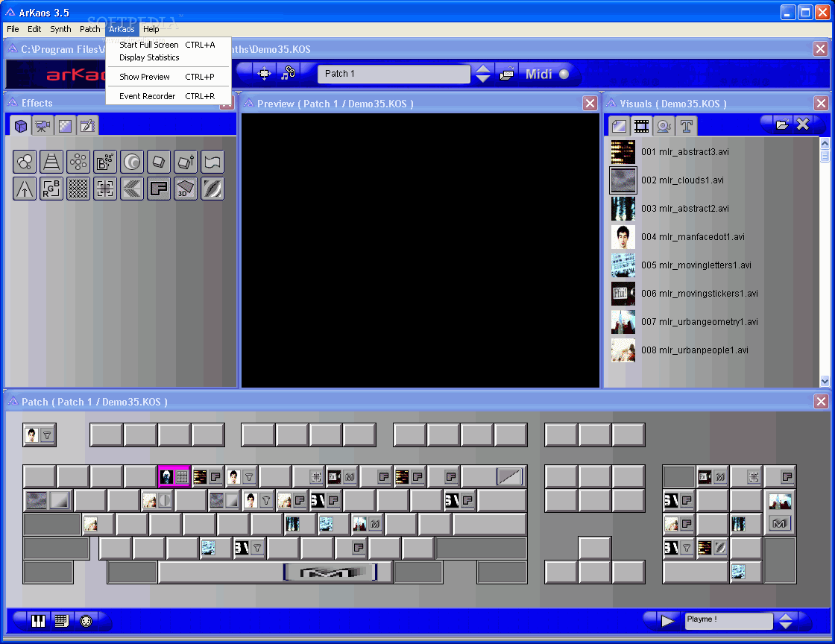Image resolution: width=835 pixels, height=644 pixels.
Task: Click the Playme ! text field
Action: [728, 621]
